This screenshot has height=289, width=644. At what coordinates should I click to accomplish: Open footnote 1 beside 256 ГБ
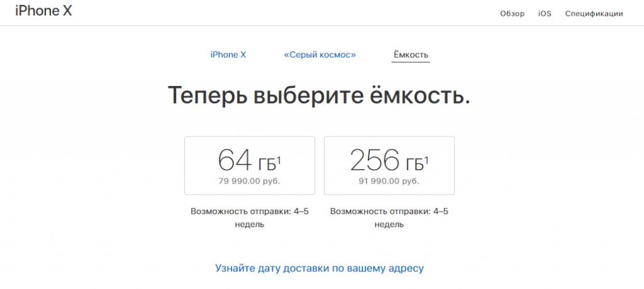426,160
